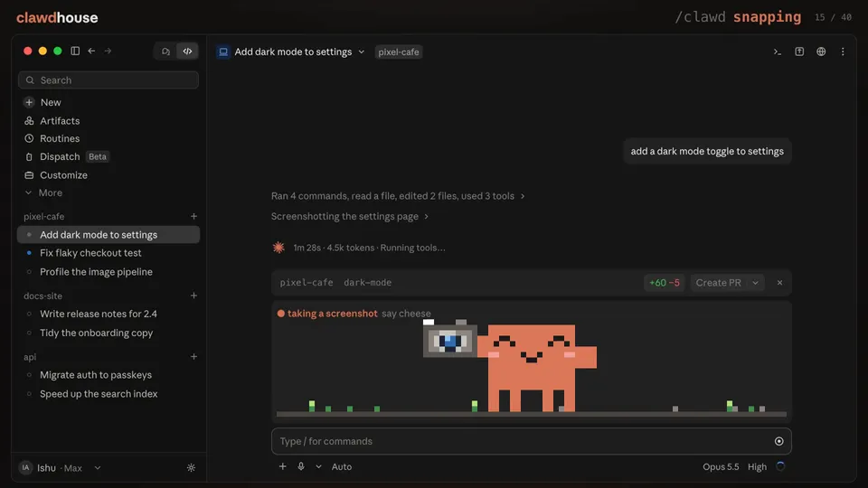The width and height of the screenshot is (868, 488).
Task: Add attachment with the plus icon
Action: tap(282, 466)
